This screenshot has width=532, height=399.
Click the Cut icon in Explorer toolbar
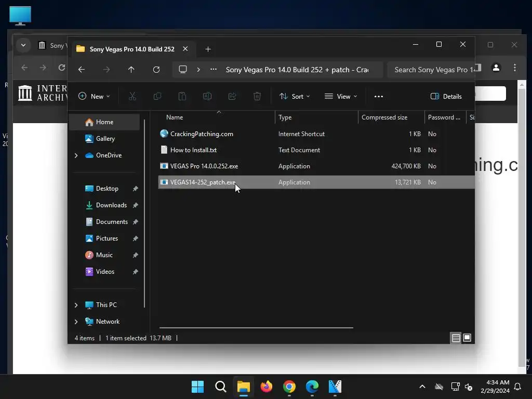click(x=132, y=96)
